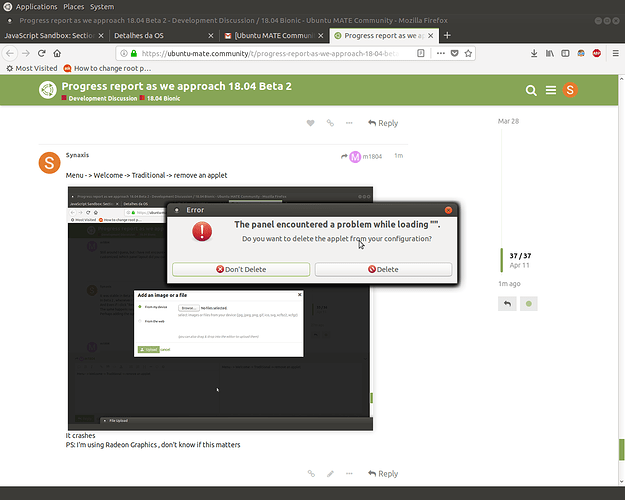Click timeline reply arrow button
The height and width of the screenshot is (500, 625).
pyautogui.click(x=507, y=304)
